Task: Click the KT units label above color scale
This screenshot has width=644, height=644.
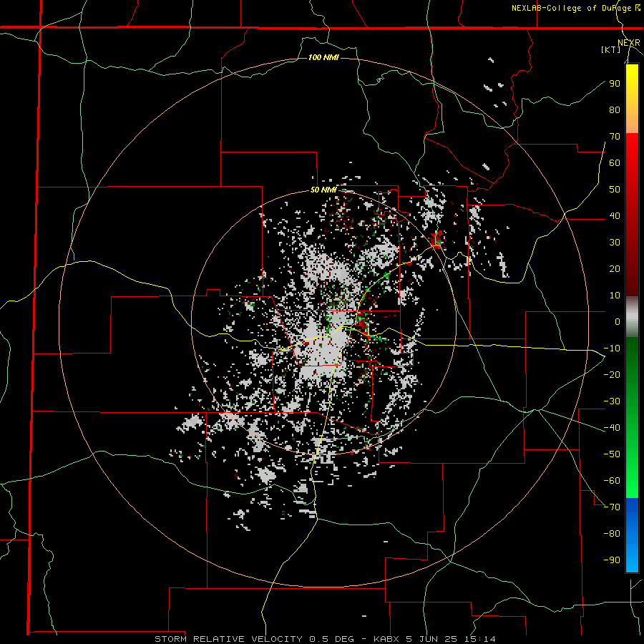Action: (610, 49)
